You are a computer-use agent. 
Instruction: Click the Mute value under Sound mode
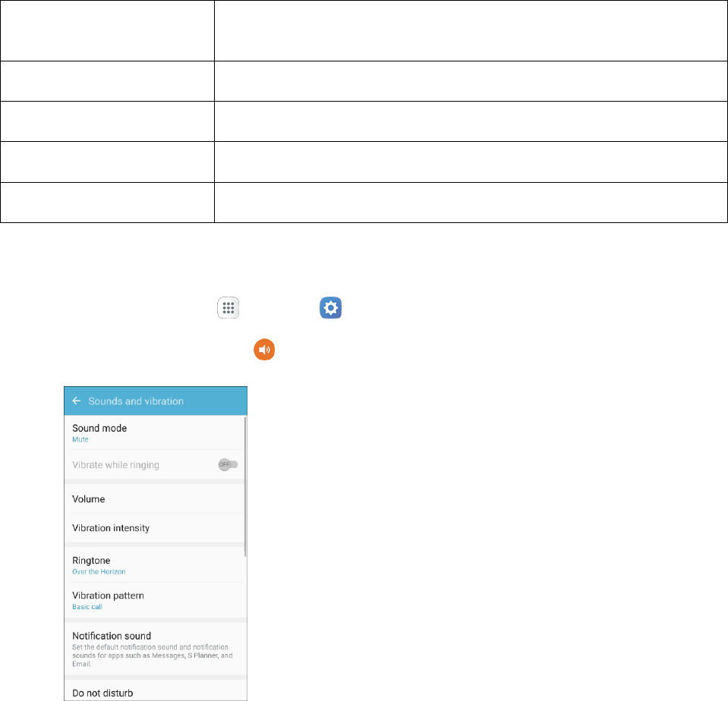tap(80, 439)
